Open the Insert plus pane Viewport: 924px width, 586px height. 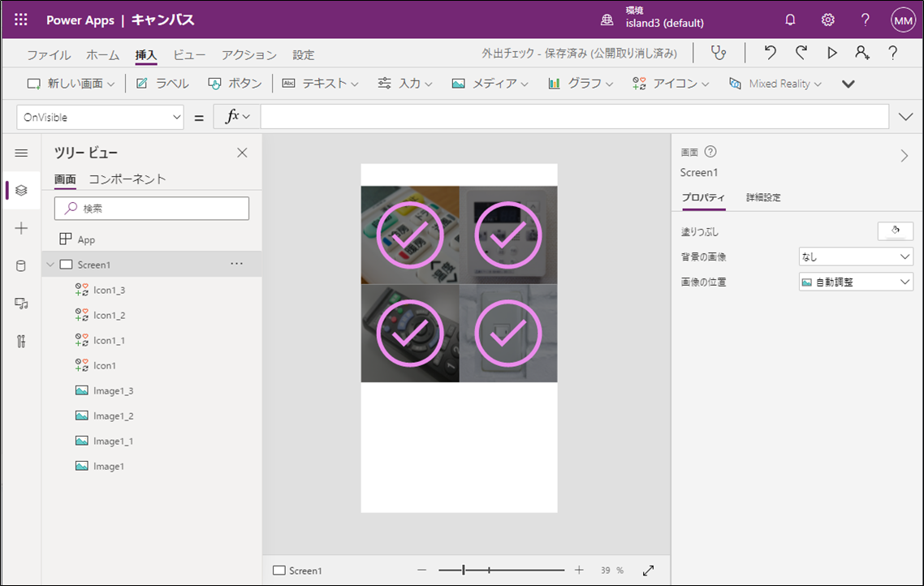(x=21, y=229)
